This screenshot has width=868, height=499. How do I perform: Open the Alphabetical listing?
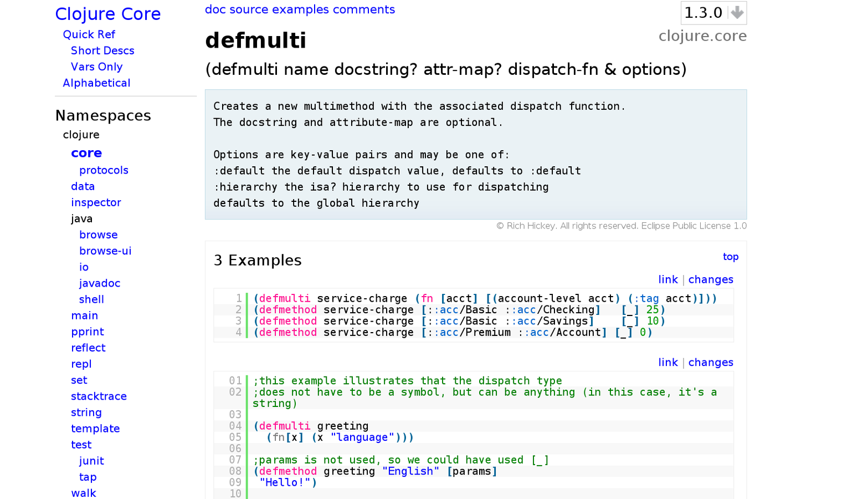pyautogui.click(x=96, y=83)
